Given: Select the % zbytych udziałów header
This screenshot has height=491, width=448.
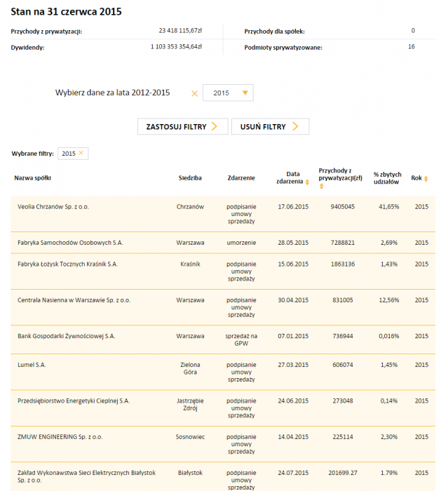Looking at the screenshot, I should (387, 178).
